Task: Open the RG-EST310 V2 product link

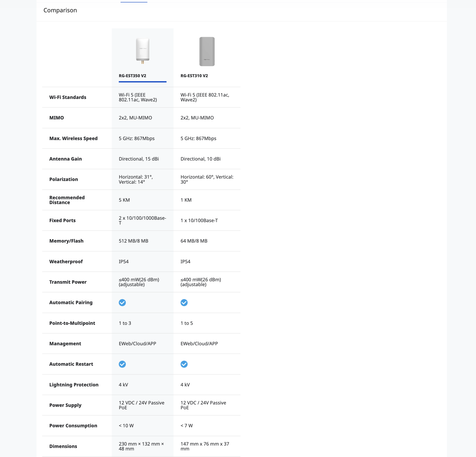Action: pos(194,76)
